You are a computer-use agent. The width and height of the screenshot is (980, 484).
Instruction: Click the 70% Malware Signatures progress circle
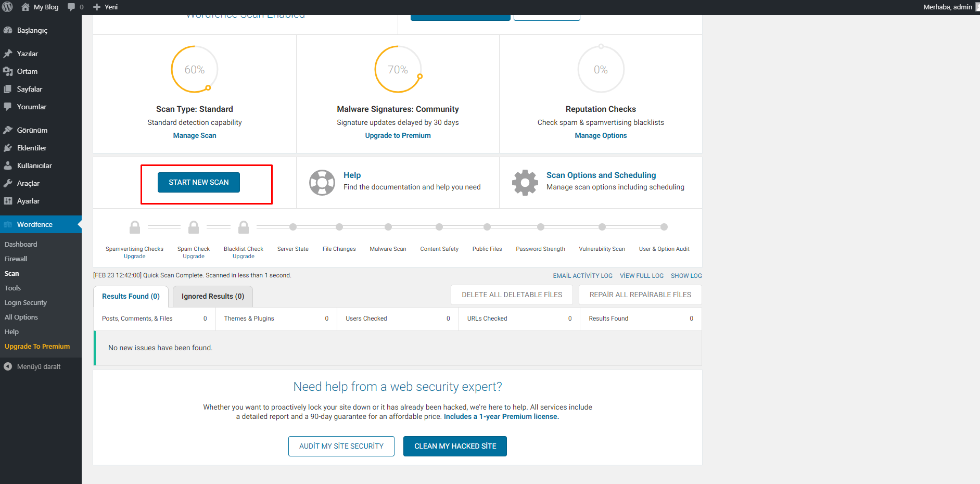point(398,69)
